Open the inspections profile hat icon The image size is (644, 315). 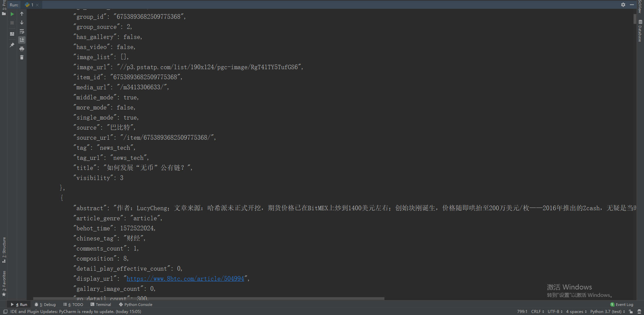coord(639,312)
